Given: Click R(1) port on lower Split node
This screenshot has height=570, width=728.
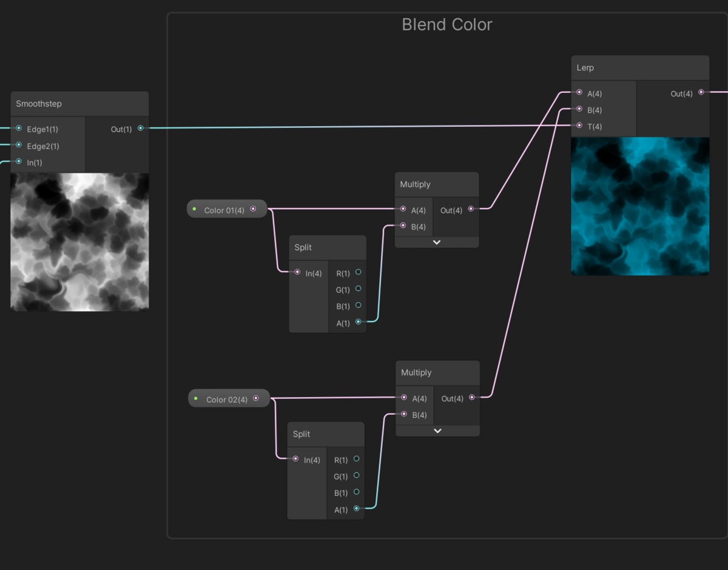Looking at the screenshot, I should [357, 459].
